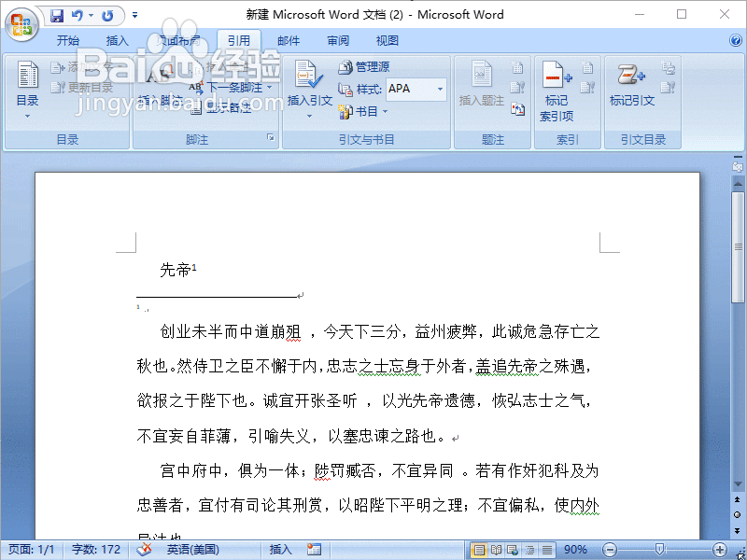Switch to Web Layout view in status bar
Screen dimensions: 747x560
[x=512, y=550]
